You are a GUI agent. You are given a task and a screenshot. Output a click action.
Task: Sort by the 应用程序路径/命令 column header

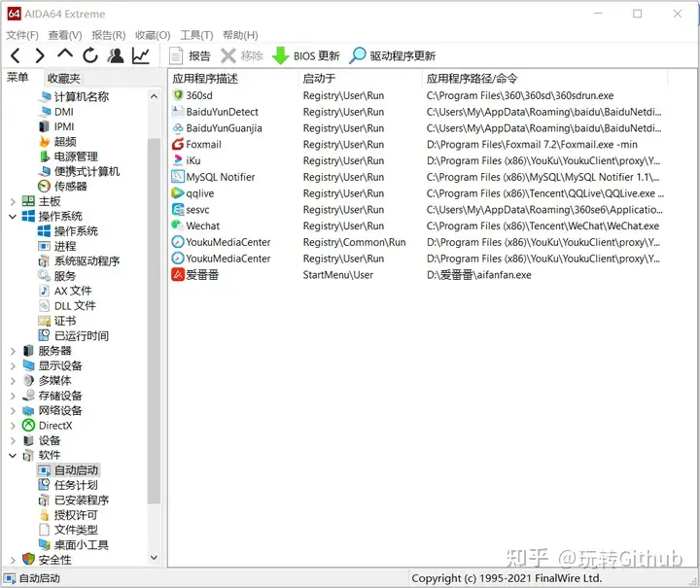coord(544,79)
